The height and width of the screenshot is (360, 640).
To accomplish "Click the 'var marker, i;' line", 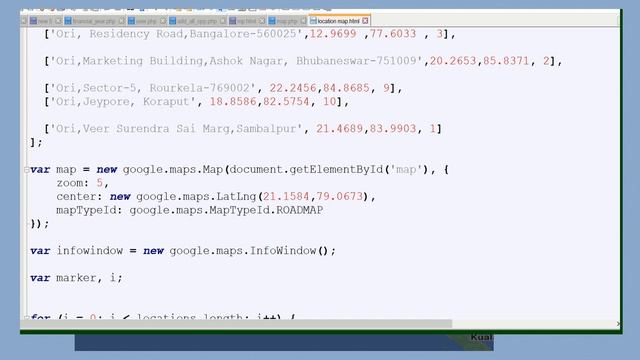I will click(x=76, y=278).
